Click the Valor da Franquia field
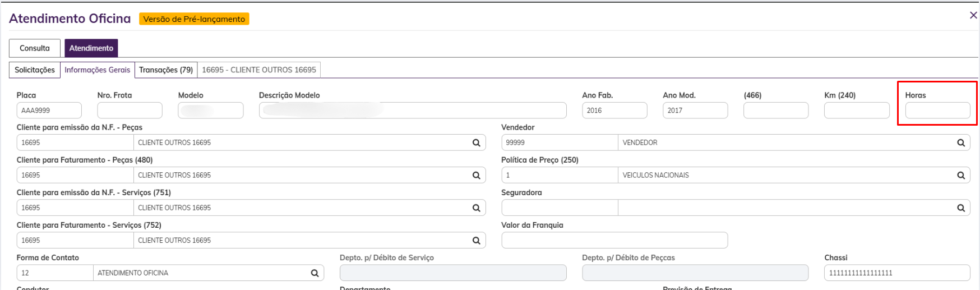980x290 pixels. 614,241
